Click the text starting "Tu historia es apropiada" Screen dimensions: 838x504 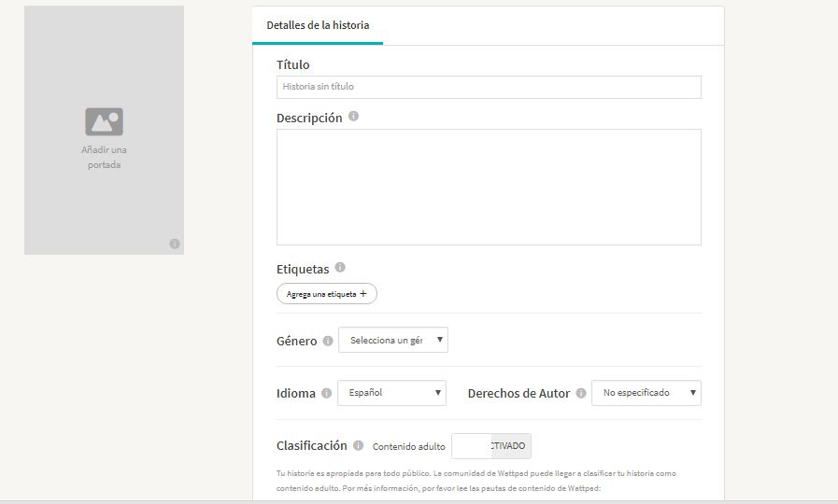[x=476, y=481]
